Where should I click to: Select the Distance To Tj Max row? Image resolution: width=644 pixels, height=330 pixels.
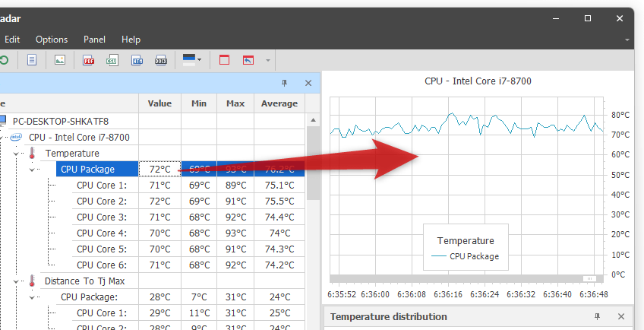(84, 281)
